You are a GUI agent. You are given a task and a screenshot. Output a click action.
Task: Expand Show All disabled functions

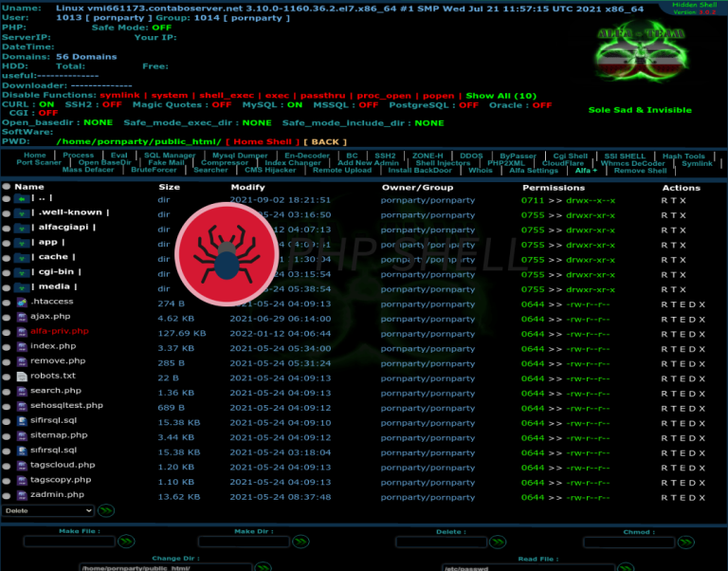pos(500,96)
